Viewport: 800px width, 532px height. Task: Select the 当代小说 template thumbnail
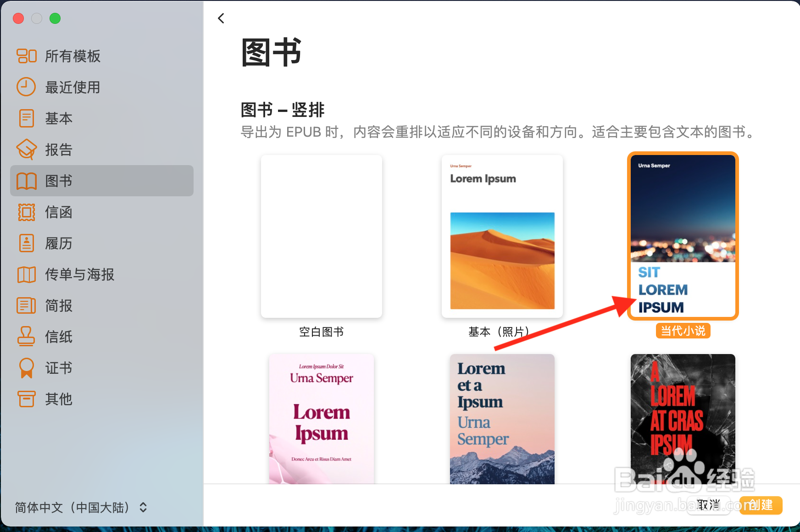click(x=683, y=235)
